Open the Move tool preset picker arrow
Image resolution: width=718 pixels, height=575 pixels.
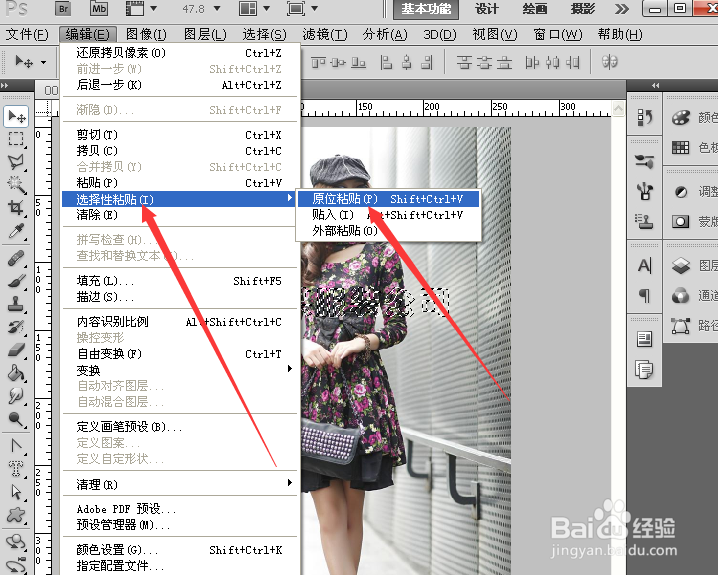[x=44, y=62]
